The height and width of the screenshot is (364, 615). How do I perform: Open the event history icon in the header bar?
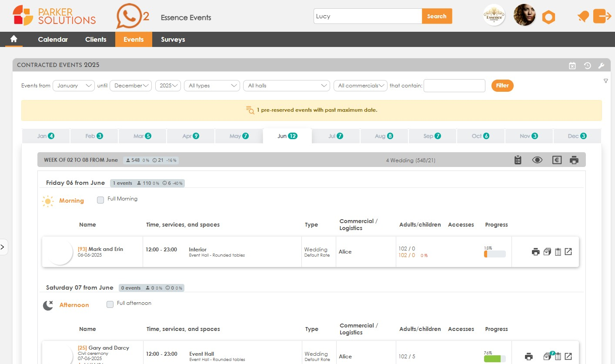[x=588, y=65]
